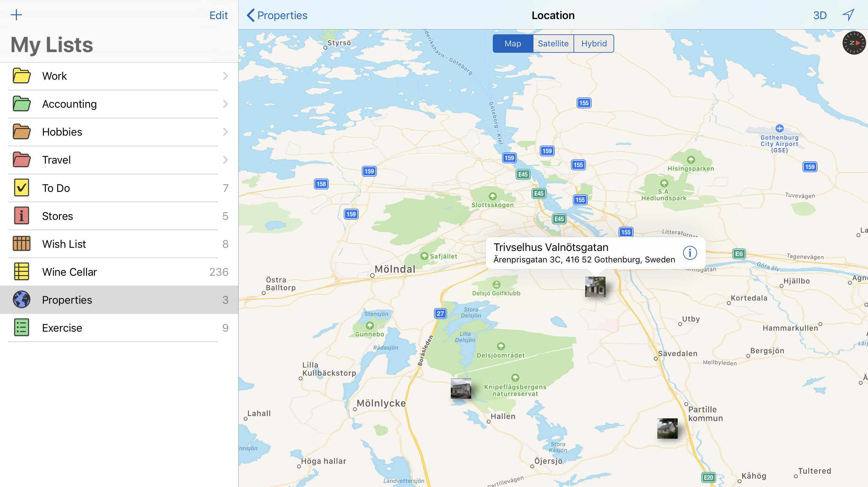Click the plus icon to add list
Screen dimensions: 868x487
[x=16, y=15]
